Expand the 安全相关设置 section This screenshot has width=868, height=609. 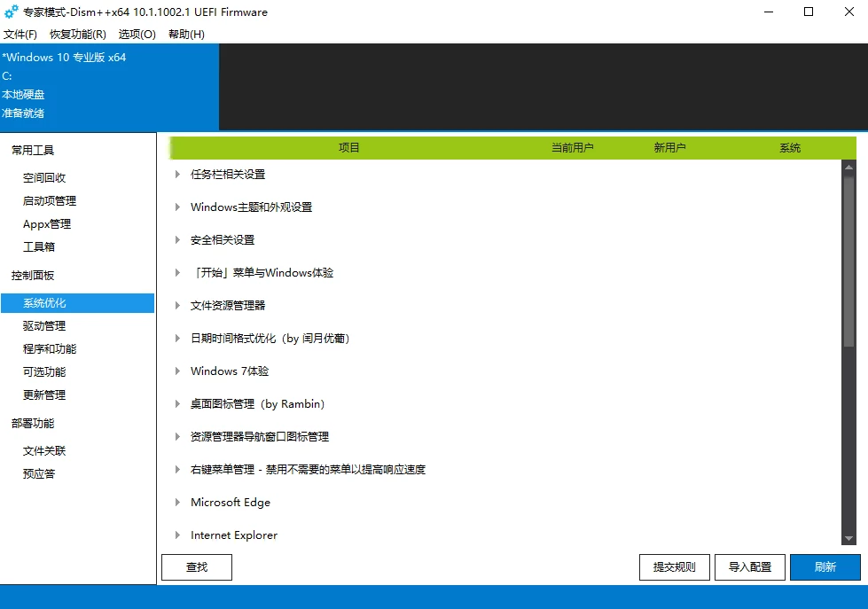point(178,240)
